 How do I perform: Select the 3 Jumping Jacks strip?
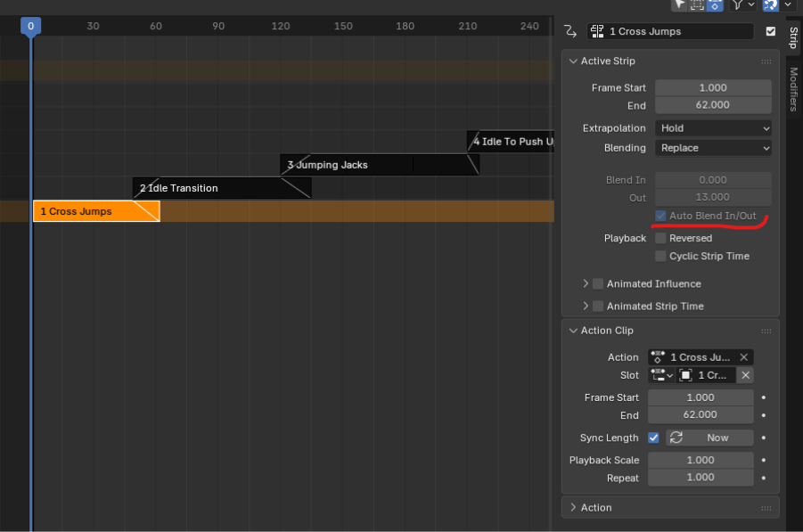pos(348,165)
